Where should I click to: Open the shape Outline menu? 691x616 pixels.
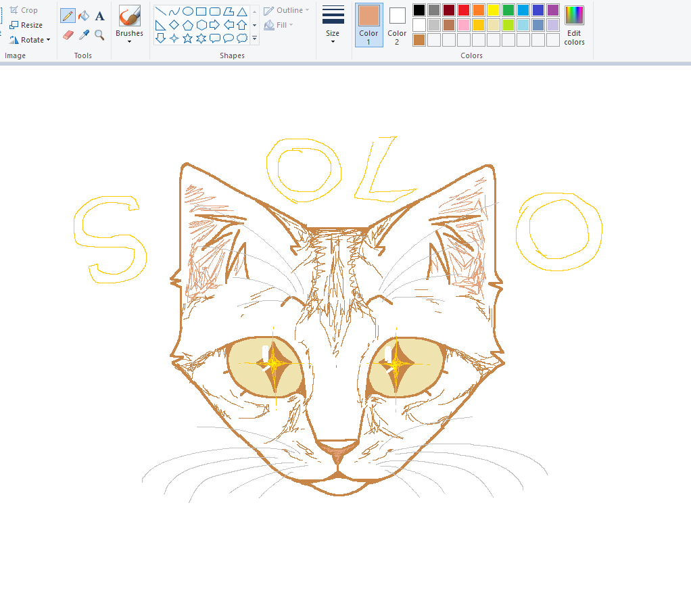tap(287, 10)
